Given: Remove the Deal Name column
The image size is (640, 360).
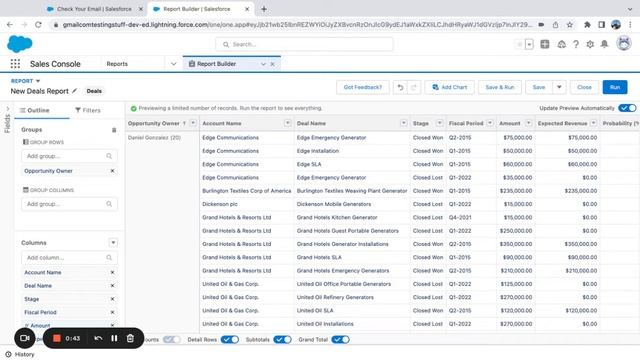Looking at the screenshot, I should 112,286.
